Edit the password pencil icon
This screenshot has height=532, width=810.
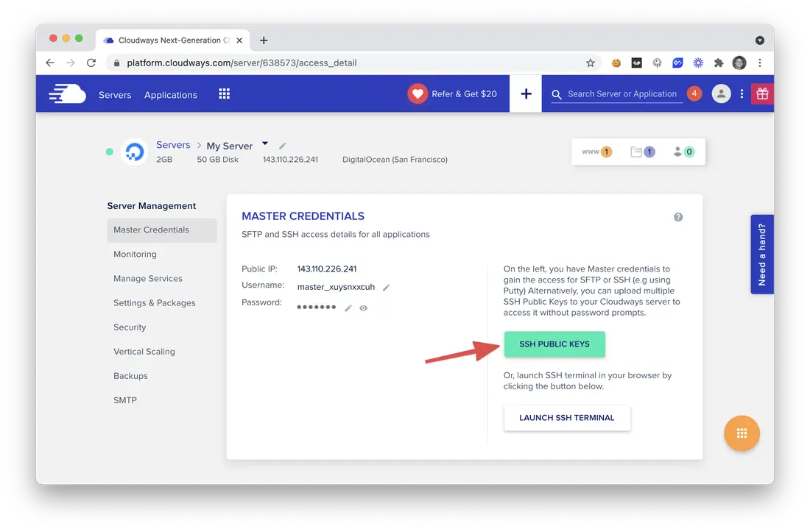point(348,308)
